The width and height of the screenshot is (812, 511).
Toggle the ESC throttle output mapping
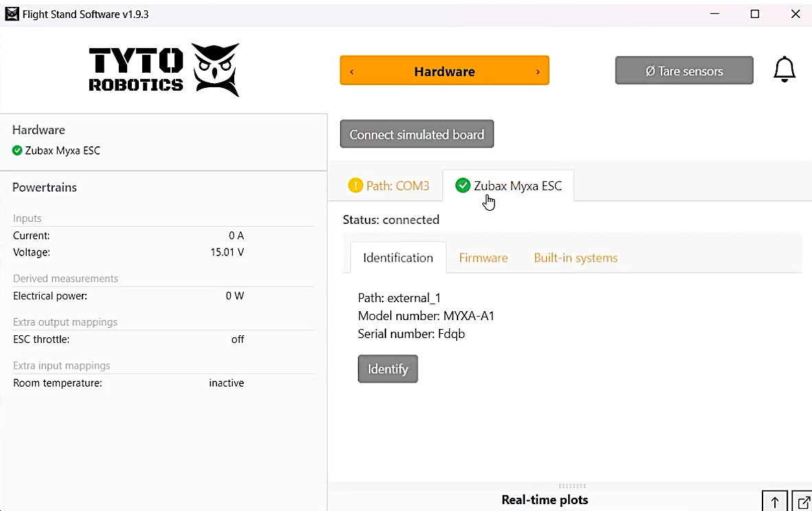[x=237, y=339]
